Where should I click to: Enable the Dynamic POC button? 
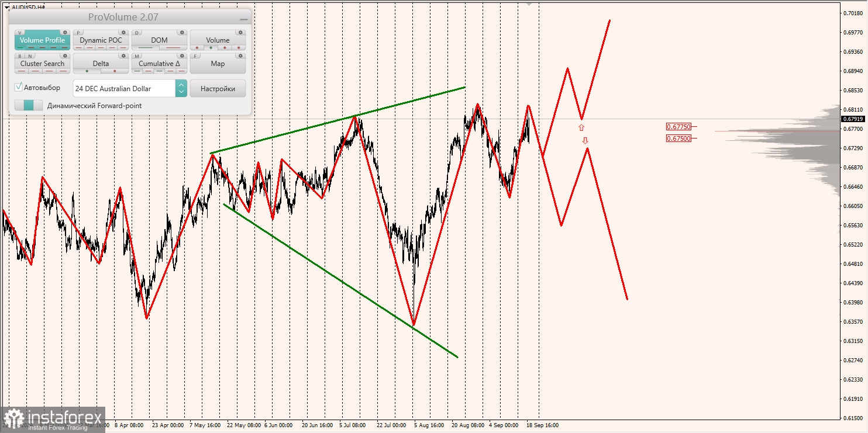point(101,40)
